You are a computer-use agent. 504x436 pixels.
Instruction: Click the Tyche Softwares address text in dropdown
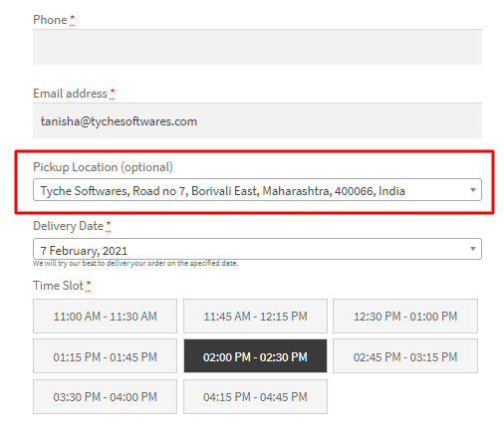coord(222,191)
